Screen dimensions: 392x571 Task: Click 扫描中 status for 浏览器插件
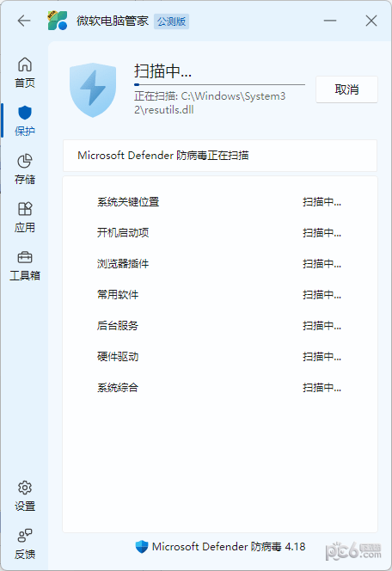(322, 264)
